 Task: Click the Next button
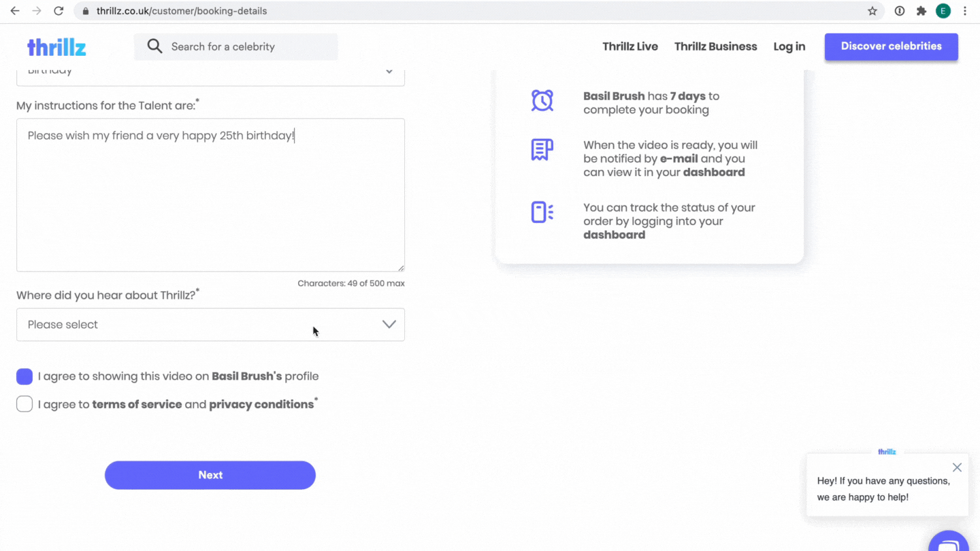(x=210, y=475)
